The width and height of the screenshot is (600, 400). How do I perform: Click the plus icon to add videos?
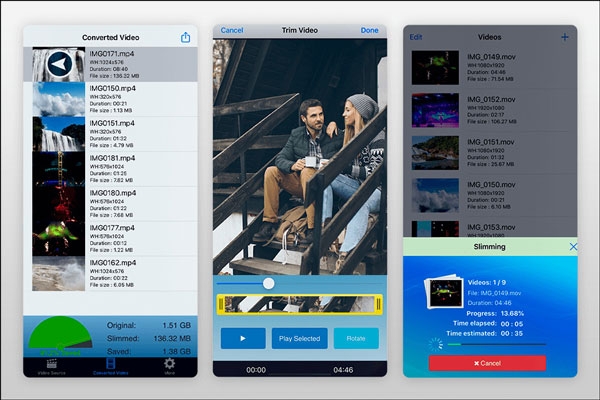click(565, 37)
